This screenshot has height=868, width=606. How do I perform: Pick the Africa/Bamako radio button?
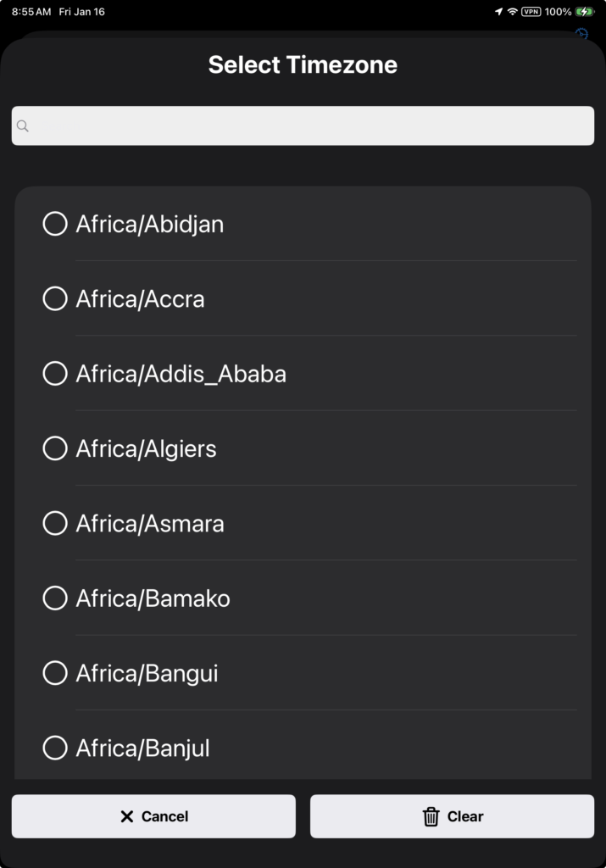pos(55,598)
